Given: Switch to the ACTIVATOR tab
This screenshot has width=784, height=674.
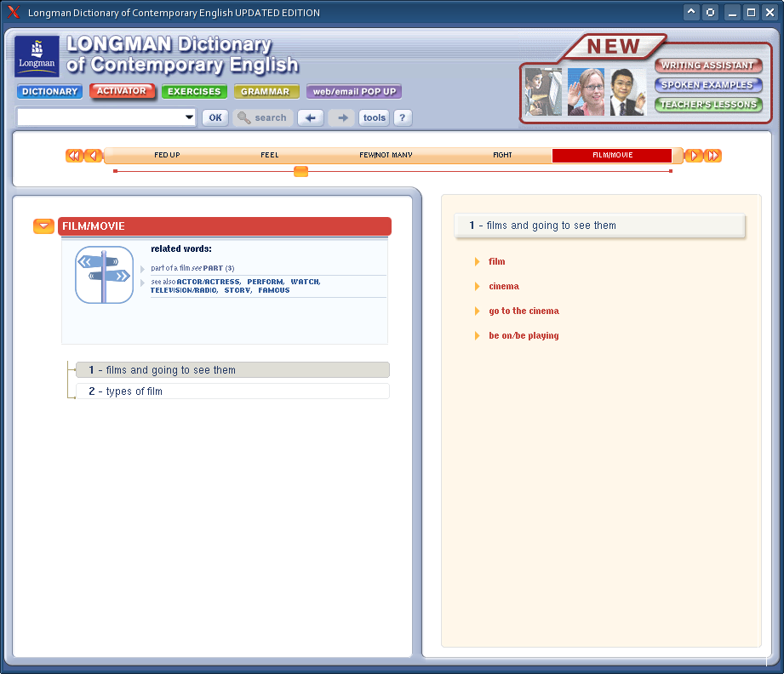Looking at the screenshot, I should (x=122, y=91).
